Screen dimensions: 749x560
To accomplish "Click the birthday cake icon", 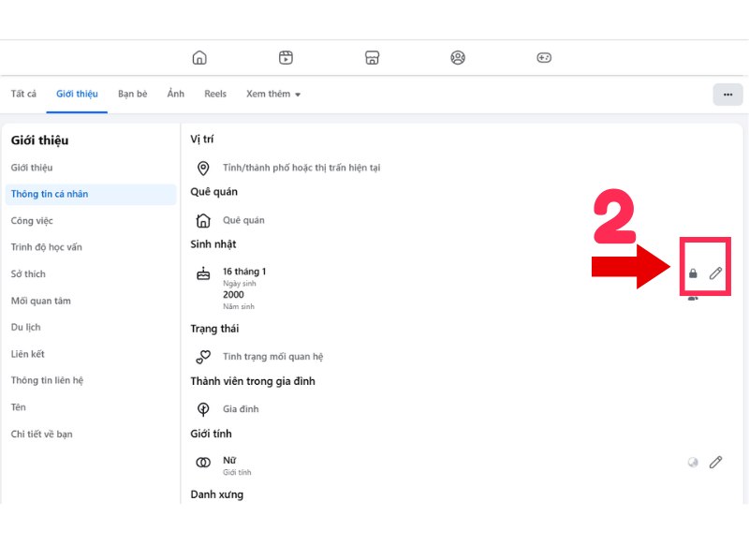I will 203,273.
